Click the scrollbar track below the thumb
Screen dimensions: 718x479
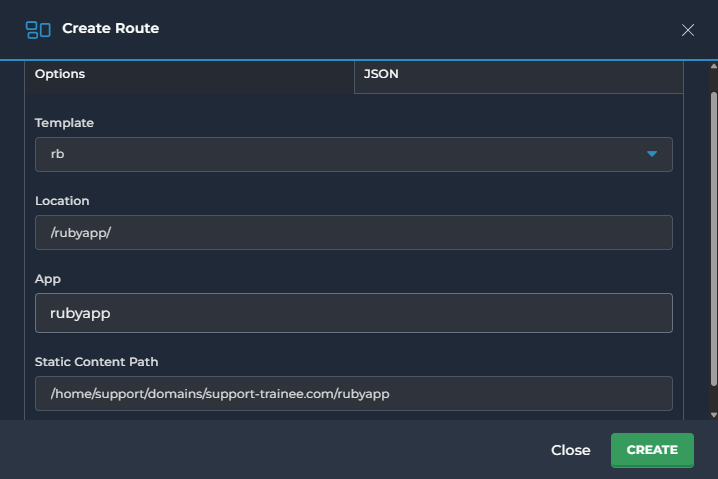[713, 398]
